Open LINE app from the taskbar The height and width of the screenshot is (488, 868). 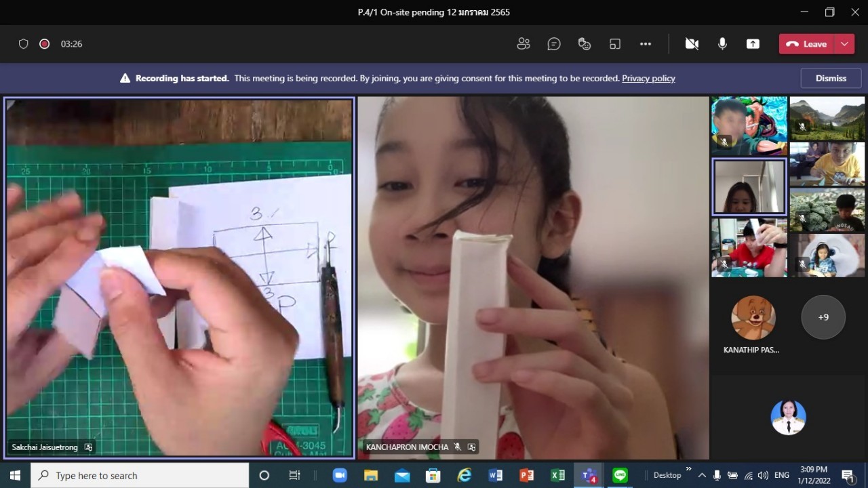point(620,475)
